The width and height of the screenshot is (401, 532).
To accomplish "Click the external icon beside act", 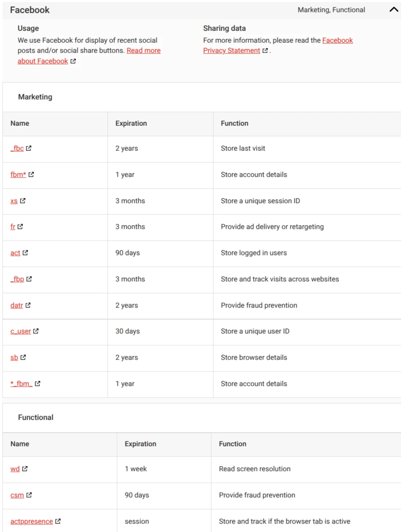I will [x=25, y=253].
